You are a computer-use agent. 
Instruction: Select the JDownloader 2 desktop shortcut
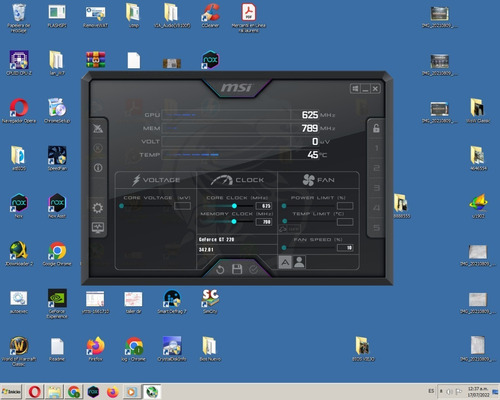[x=19, y=254]
